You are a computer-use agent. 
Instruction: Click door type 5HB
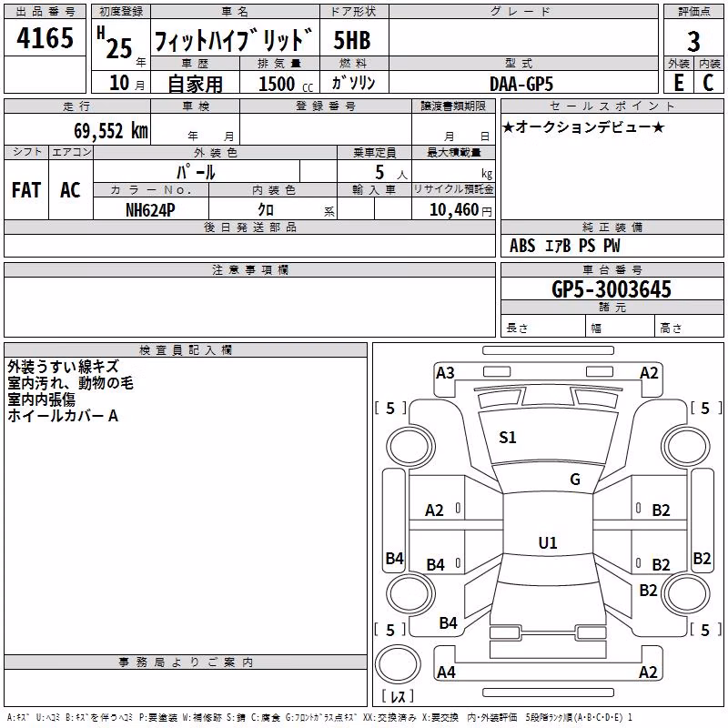(352, 40)
